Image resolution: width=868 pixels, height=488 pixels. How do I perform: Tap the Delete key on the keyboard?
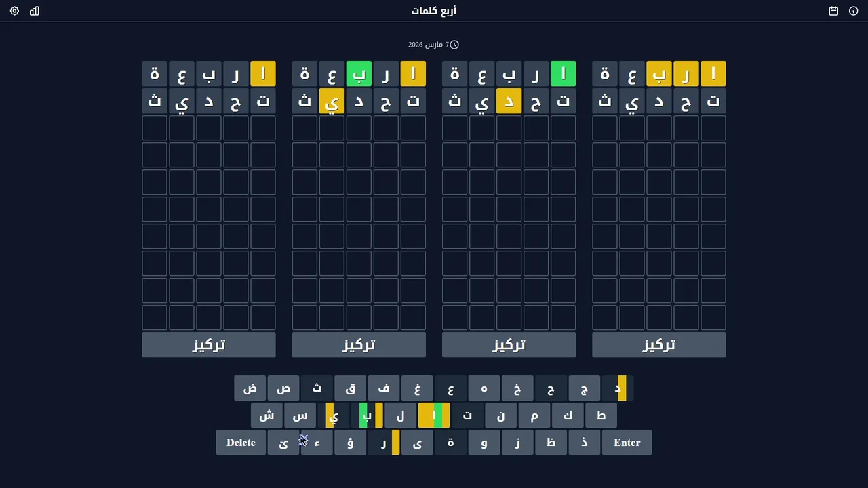click(x=241, y=443)
